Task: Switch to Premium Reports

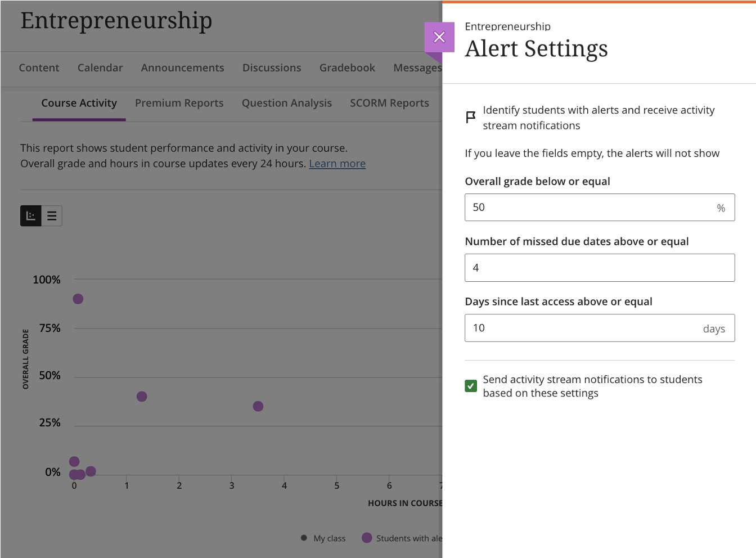Action: coord(179,103)
